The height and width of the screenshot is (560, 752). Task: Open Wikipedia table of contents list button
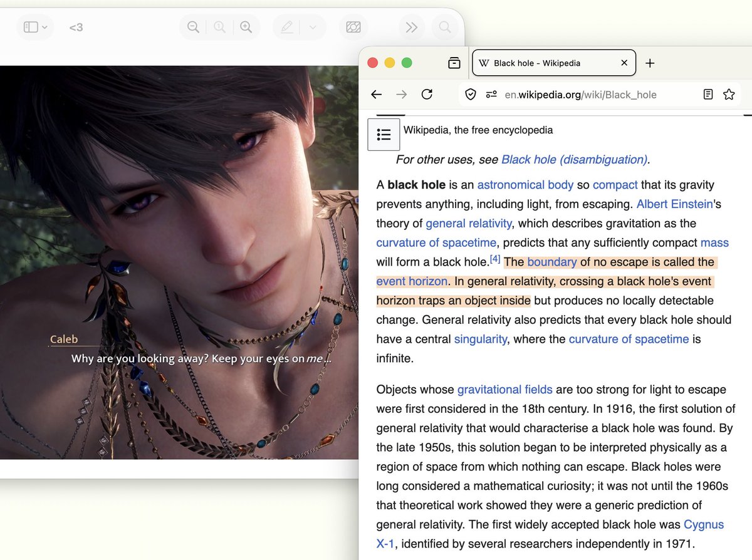tap(384, 134)
